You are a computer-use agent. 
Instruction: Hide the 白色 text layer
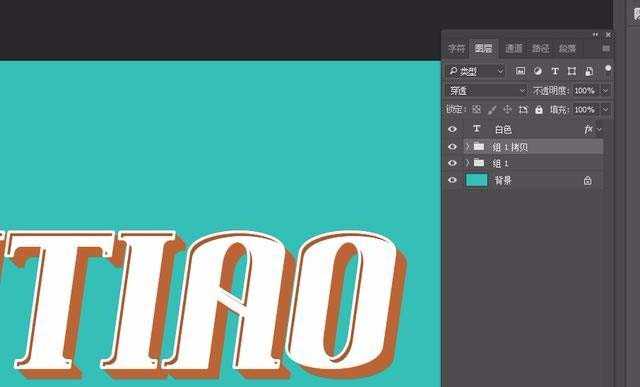click(x=452, y=129)
